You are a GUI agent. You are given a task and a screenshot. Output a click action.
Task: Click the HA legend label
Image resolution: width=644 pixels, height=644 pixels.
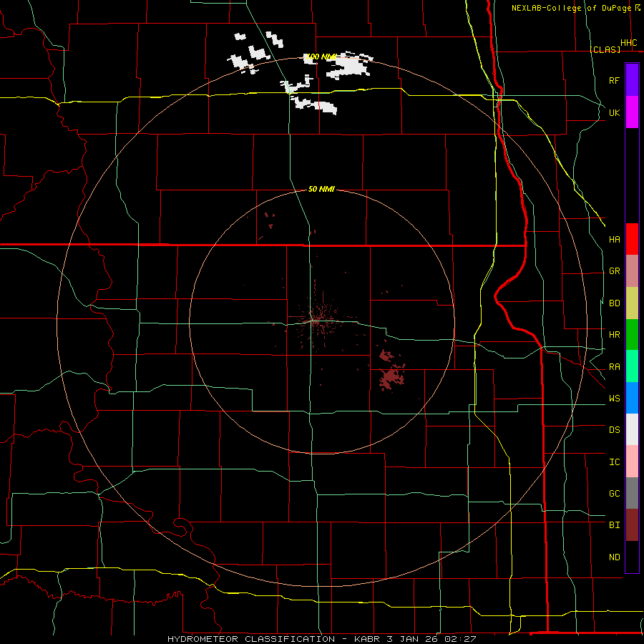(x=614, y=240)
